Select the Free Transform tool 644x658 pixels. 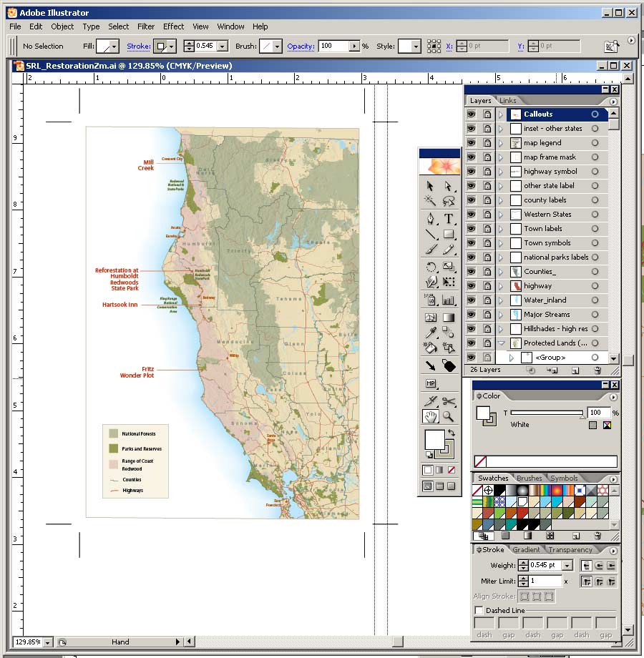point(449,282)
